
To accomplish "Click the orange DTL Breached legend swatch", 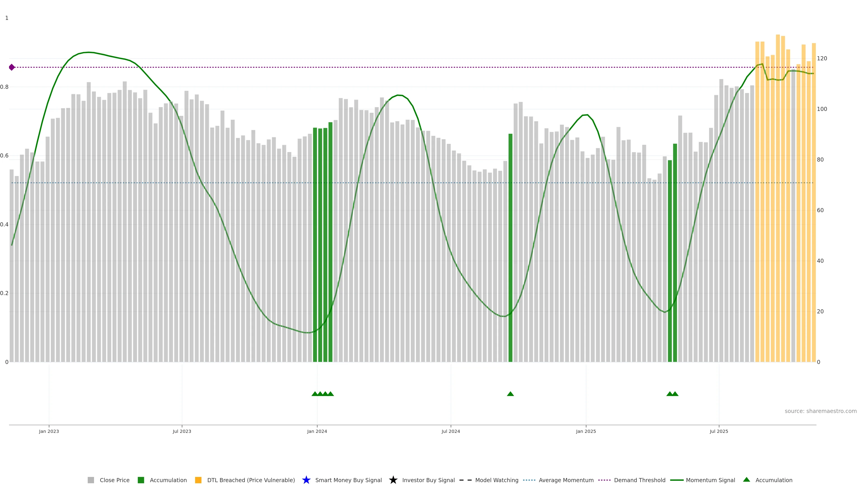I will [x=198, y=480].
